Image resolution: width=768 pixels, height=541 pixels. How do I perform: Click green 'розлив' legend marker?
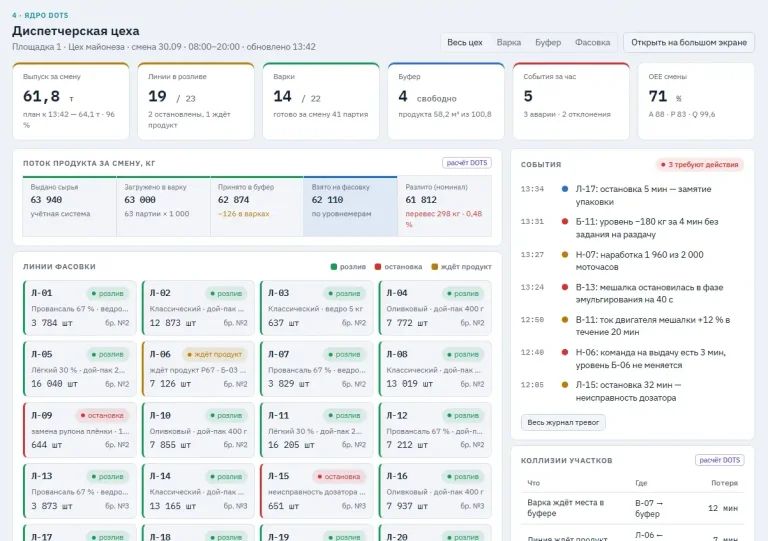[x=334, y=267]
